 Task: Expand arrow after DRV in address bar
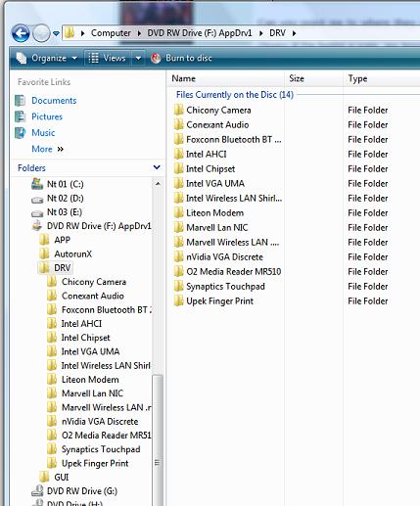point(295,33)
